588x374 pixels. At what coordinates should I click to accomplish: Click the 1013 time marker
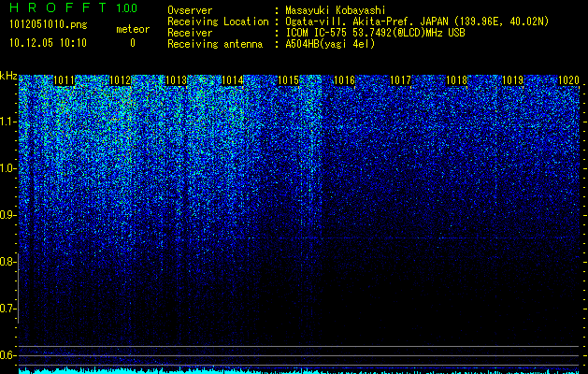177,80
